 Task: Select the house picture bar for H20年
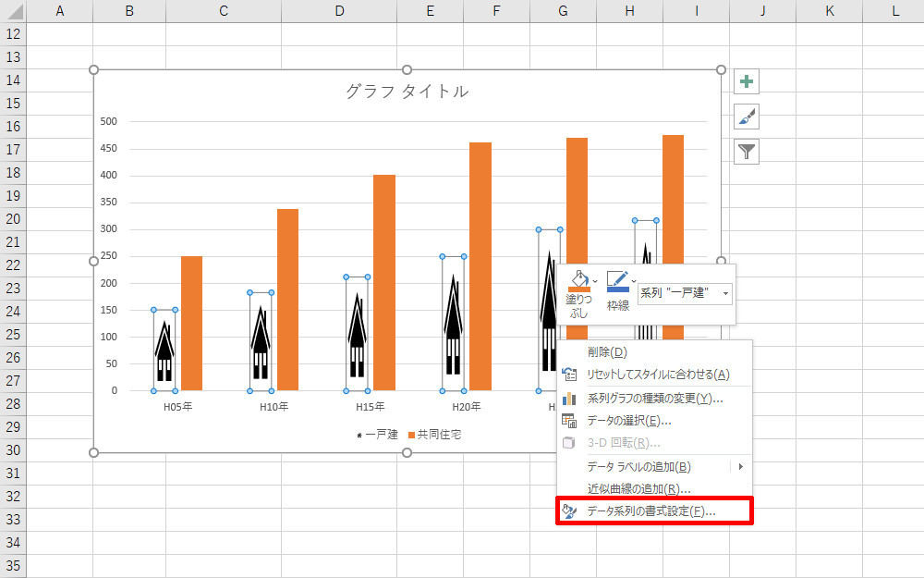(453, 324)
